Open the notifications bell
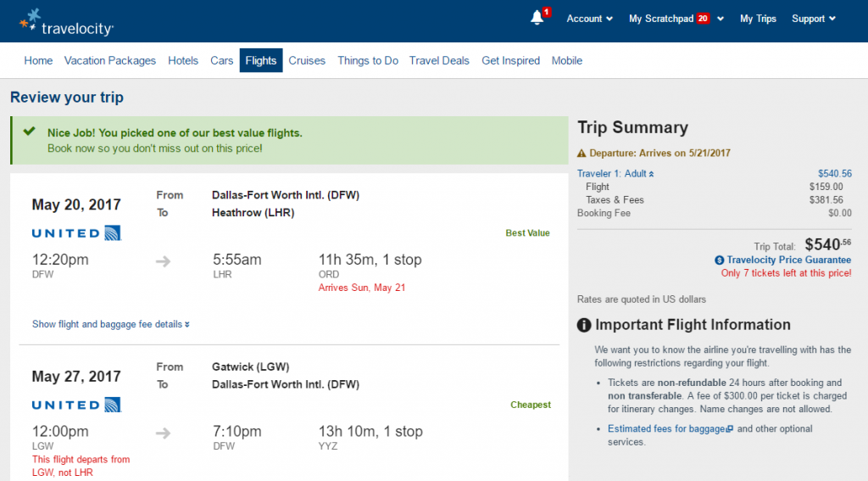The height and width of the screenshot is (481, 868). [x=537, y=18]
